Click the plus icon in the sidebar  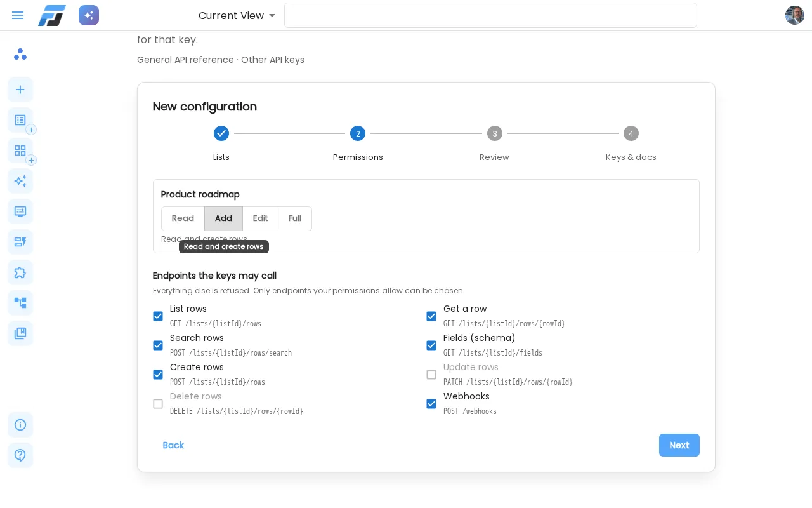click(x=20, y=90)
